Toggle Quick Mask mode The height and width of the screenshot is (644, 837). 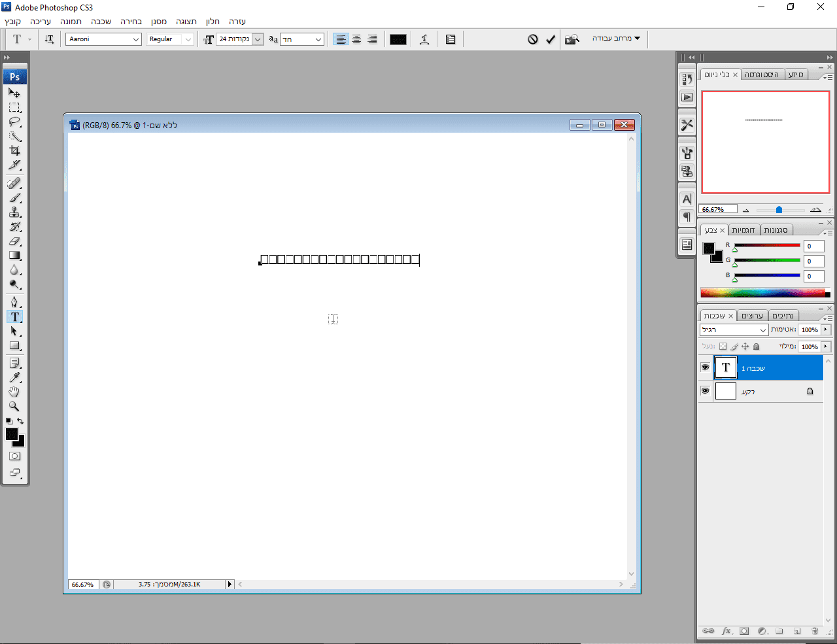tap(14, 456)
